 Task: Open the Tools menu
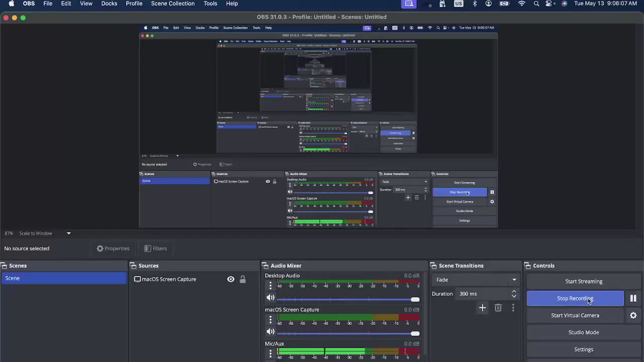click(210, 4)
